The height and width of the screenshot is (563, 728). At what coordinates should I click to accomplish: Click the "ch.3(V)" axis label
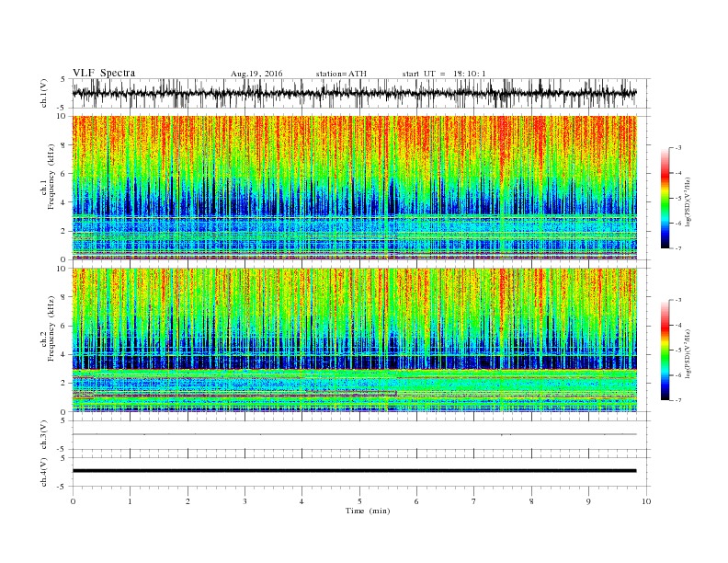44,435
